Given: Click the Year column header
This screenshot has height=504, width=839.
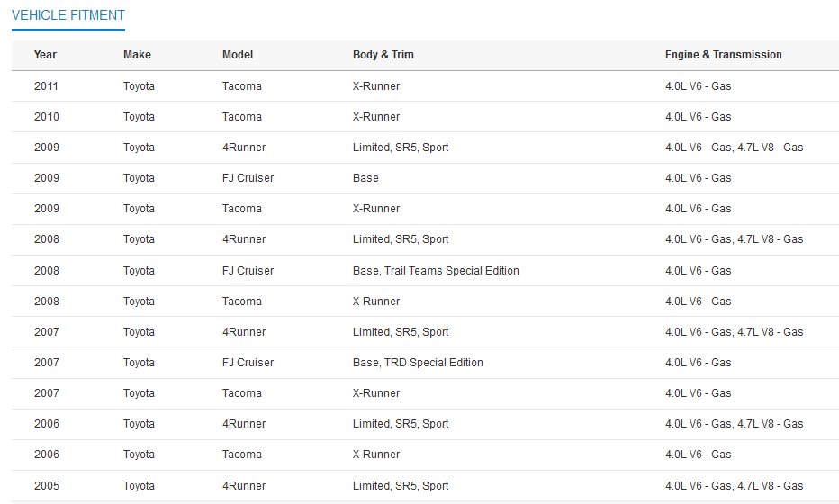Looking at the screenshot, I should 45,55.
